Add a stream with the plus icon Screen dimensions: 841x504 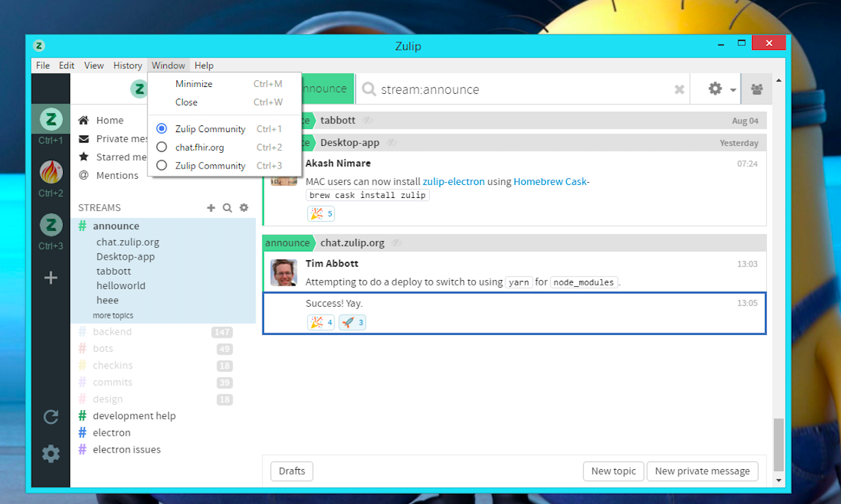coord(211,207)
